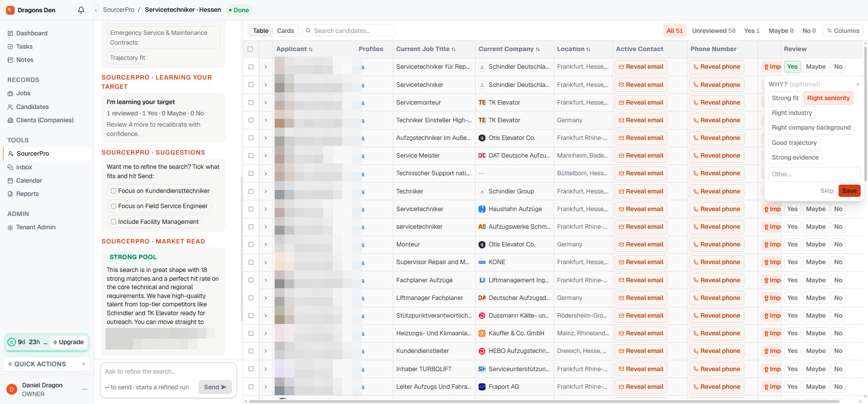Collapse the sidebar using the chevron

click(x=96, y=10)
